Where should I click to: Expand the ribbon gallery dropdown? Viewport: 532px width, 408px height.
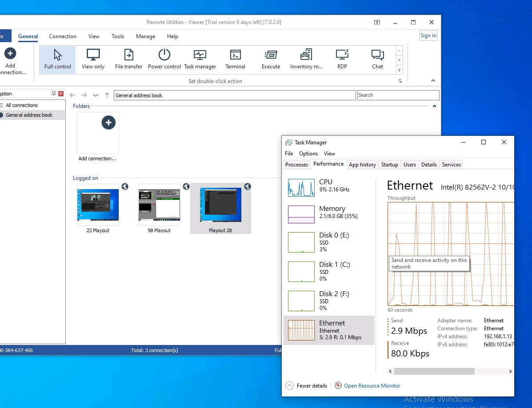[399, 70]
